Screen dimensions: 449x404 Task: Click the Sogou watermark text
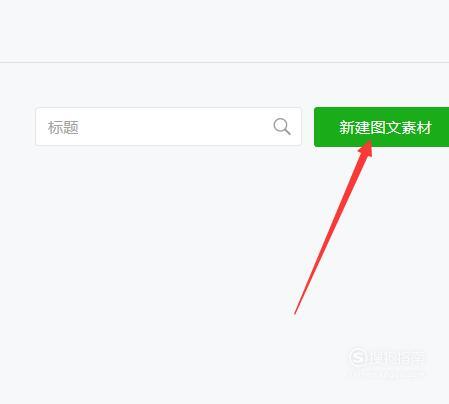tap(397, 358)
